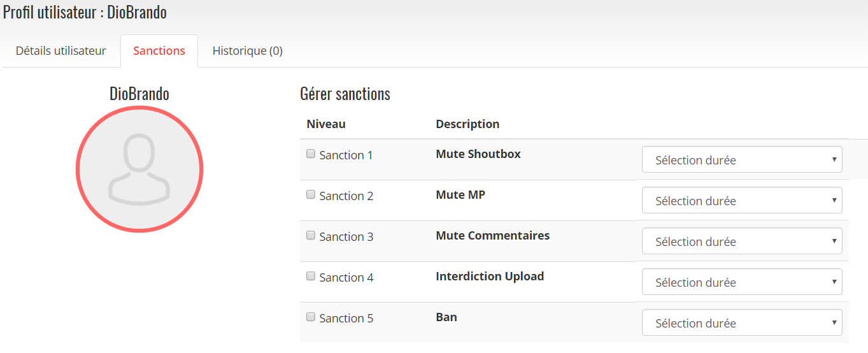Screen dimensions: 868x353
Task: Select the Sanctions tab
Action: tap(159, 51)
